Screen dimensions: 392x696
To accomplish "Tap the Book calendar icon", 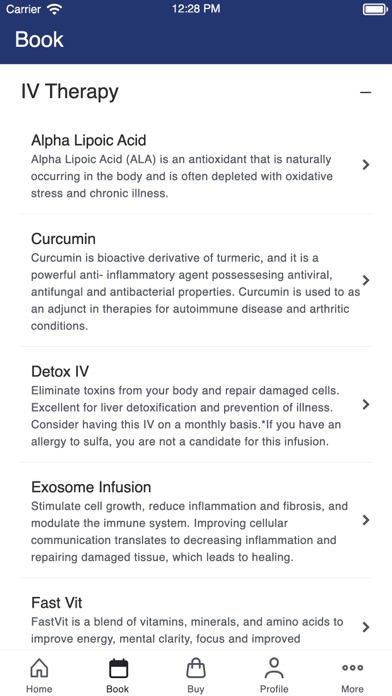I will pos(118,668).
